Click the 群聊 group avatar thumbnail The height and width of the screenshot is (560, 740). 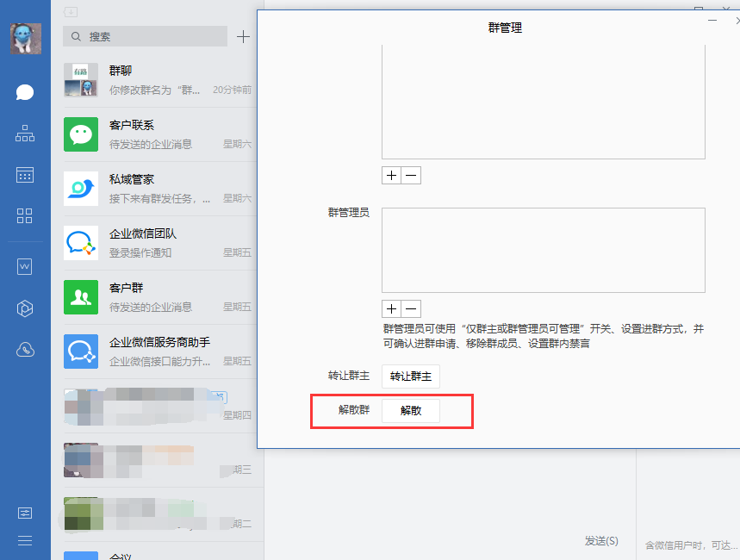point(81,80)
